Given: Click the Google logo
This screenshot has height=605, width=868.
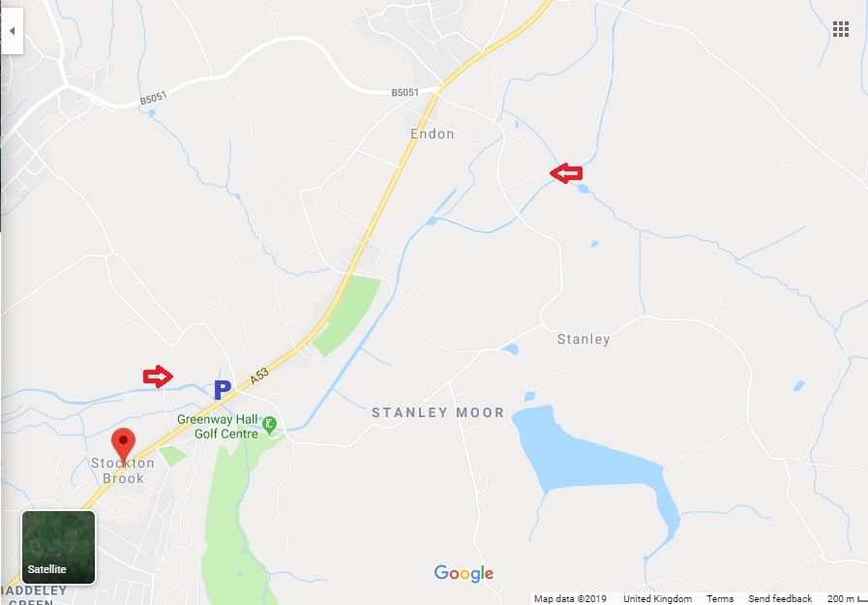Looking at the screenshot, I should point(464,573).
